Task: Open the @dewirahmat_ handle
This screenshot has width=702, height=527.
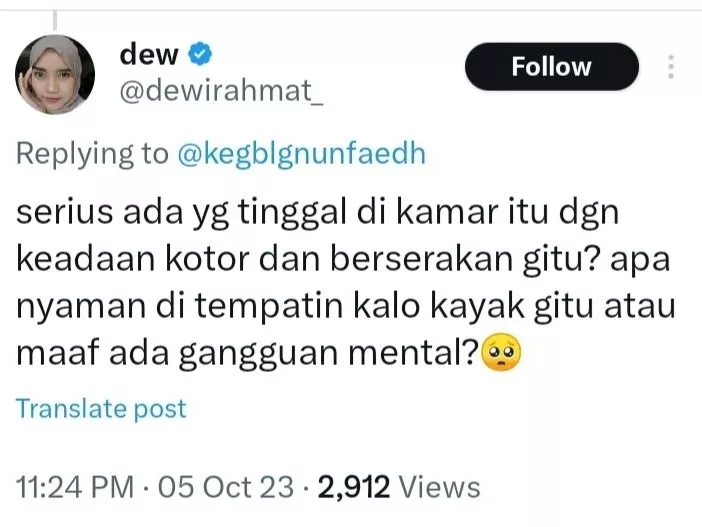Action: click(221, 91)
